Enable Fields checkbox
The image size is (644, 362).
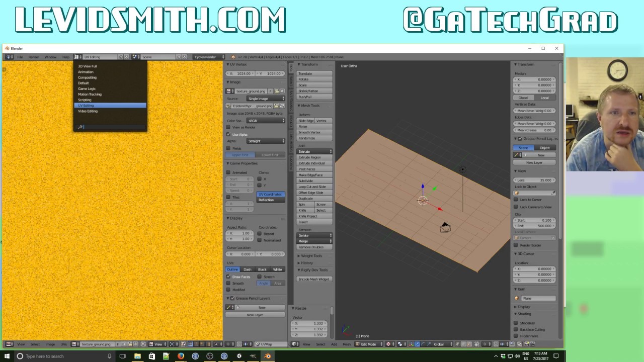click(228, 148)
